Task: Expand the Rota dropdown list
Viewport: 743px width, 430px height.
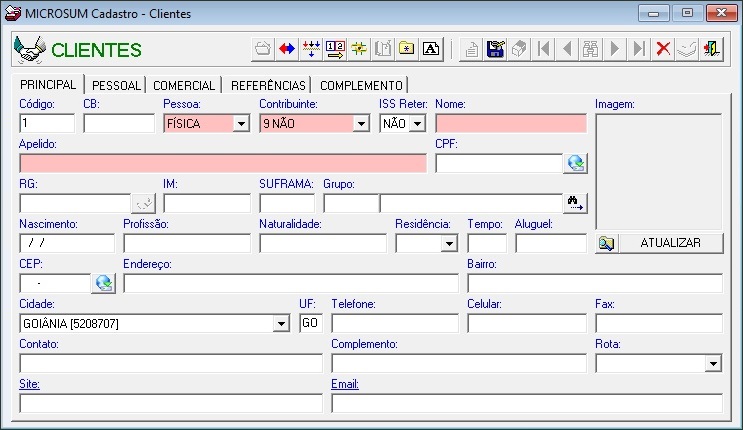Action: pos(713,364)
